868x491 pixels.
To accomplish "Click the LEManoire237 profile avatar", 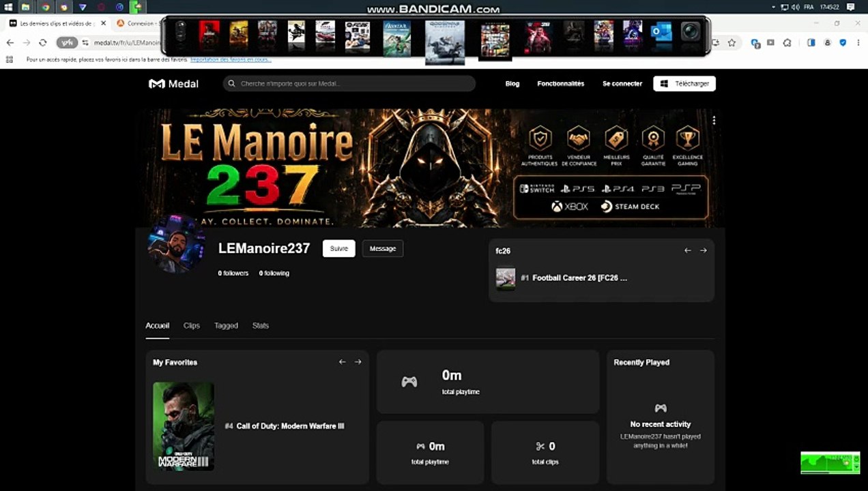I will (x=176, y=243).
